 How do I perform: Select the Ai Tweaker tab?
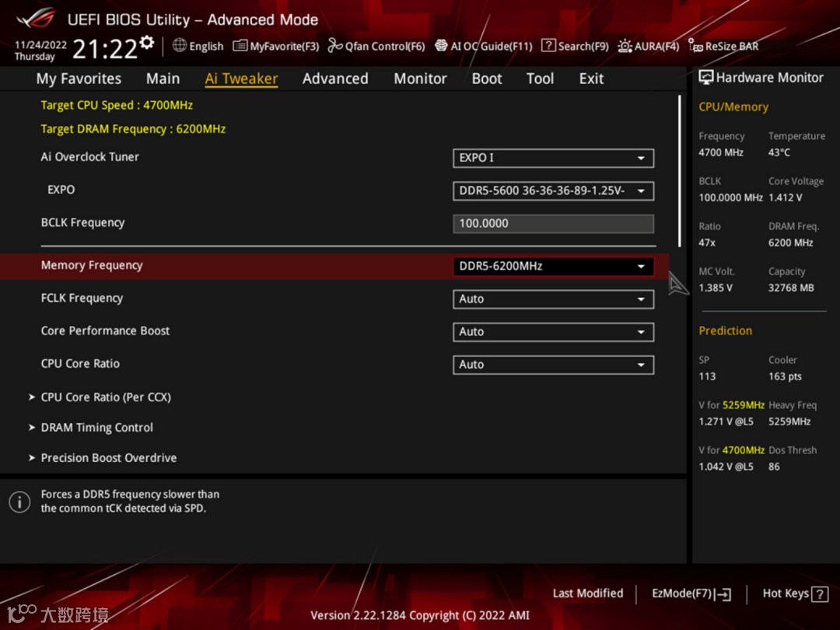241,79
